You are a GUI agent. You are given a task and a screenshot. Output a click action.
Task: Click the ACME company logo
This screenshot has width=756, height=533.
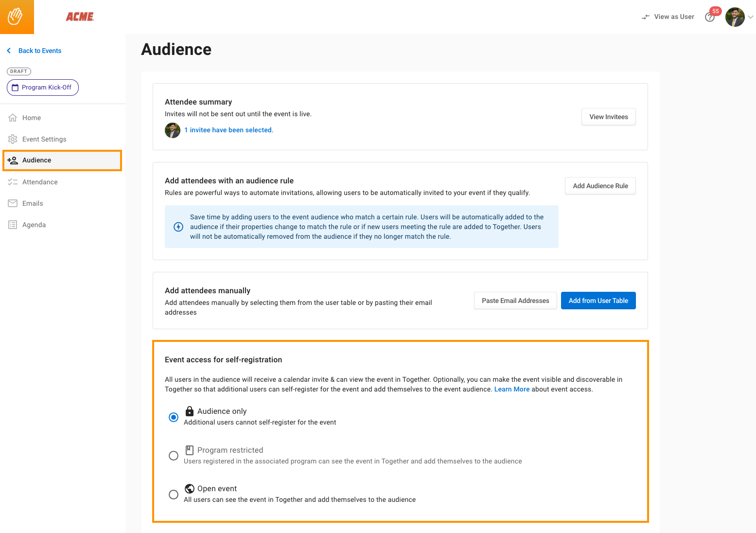80,17
